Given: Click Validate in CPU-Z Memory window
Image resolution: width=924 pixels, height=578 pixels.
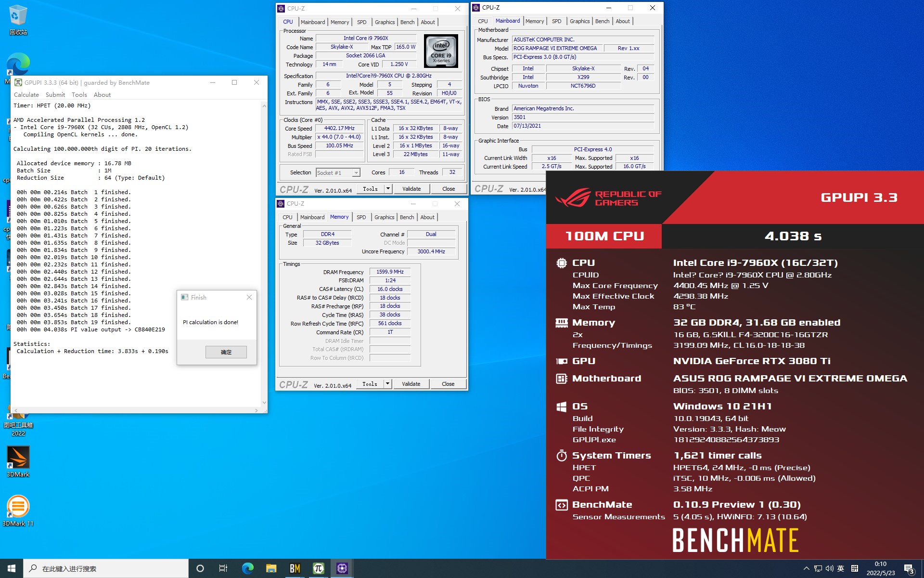Looking at the screenshot, I should click(x=411, y=384).
